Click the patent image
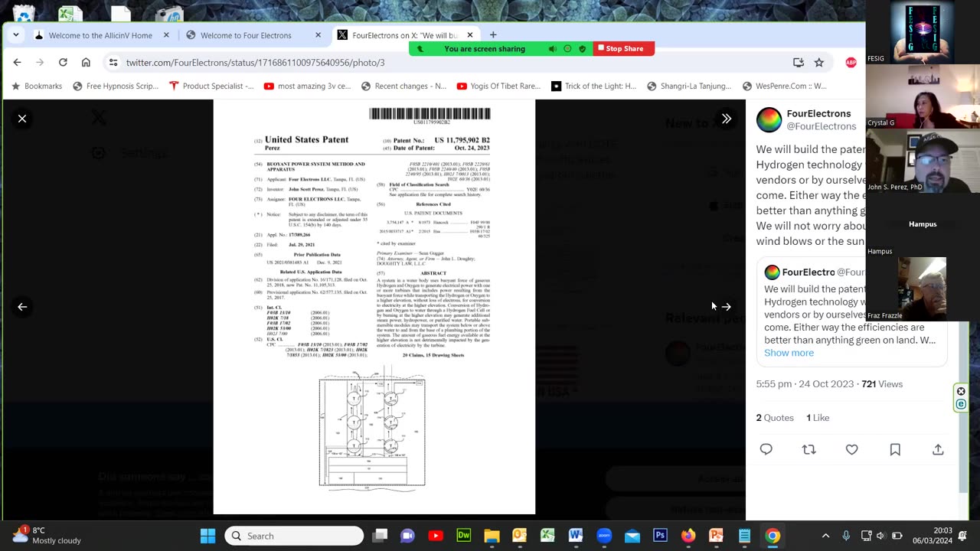Screen dimensions: 980x551 pos(374,307)
